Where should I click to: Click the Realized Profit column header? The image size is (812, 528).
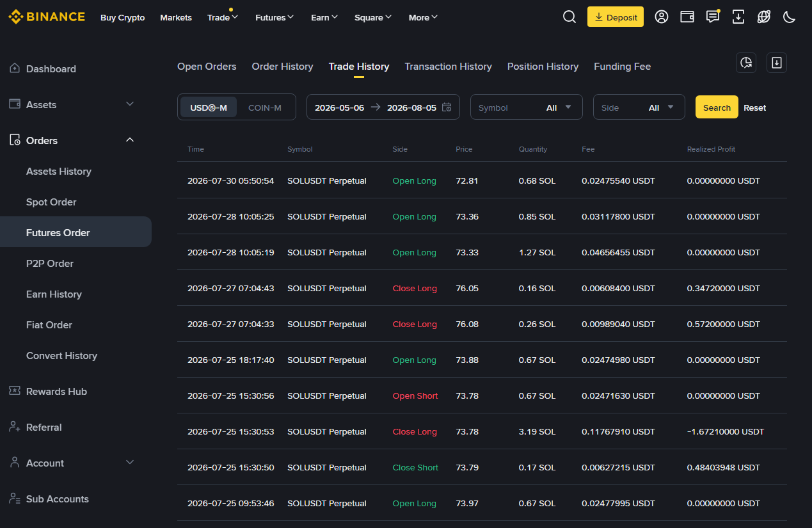point(711,149)
